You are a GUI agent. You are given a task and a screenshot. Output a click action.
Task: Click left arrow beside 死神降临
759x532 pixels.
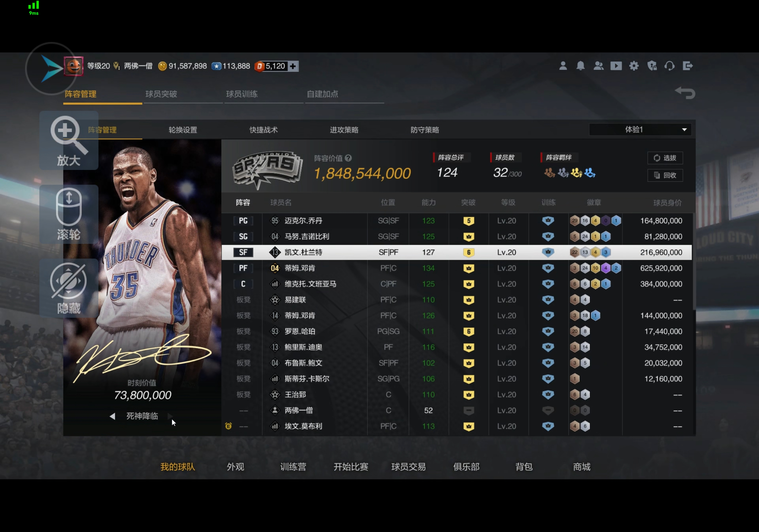pyautogui.click(x=112, y=416)
